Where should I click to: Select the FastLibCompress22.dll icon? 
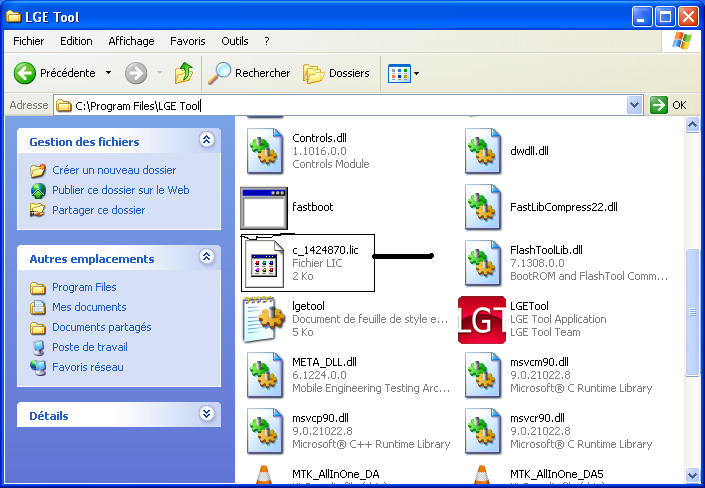coord(482,207)
